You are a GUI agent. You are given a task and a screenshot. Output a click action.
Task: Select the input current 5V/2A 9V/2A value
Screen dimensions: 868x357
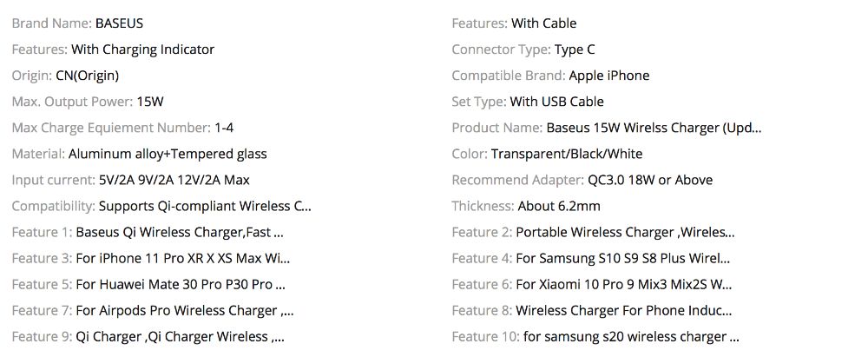(174, 180)
